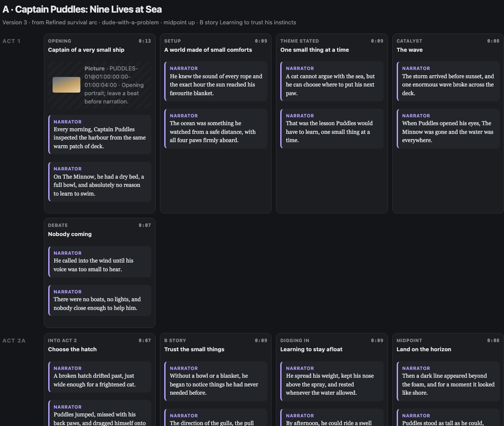Select the line "Then a dark line appeared beyond the foam"
Viewport: 504px width, 426px height.
[448, 381]
